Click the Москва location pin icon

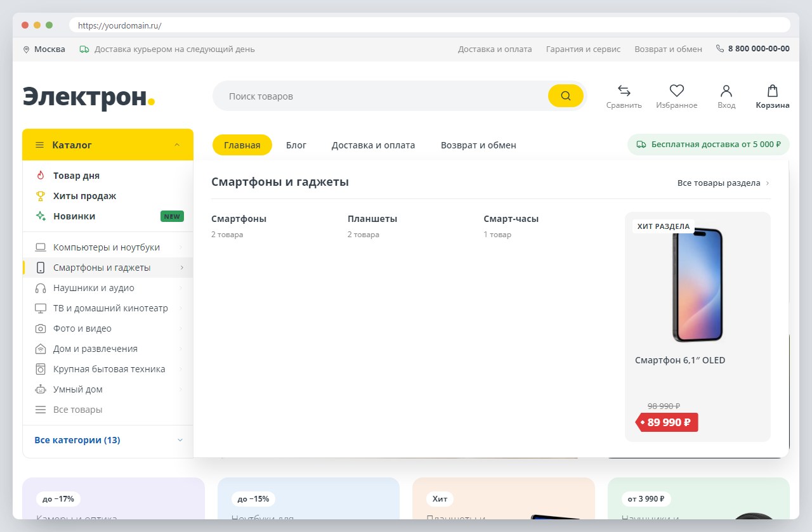point(27,49)
